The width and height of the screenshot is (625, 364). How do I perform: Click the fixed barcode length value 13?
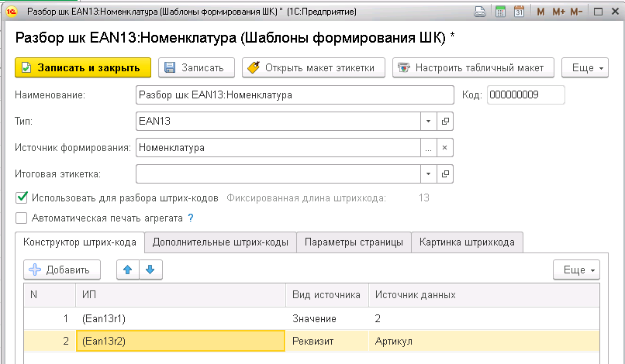point(423,198)
